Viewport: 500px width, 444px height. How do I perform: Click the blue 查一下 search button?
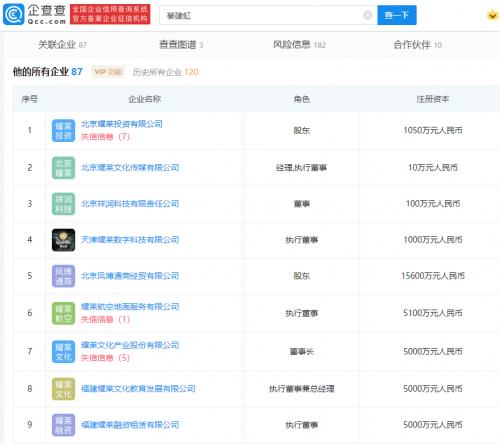pyautogui.click(x=397, y=15)
